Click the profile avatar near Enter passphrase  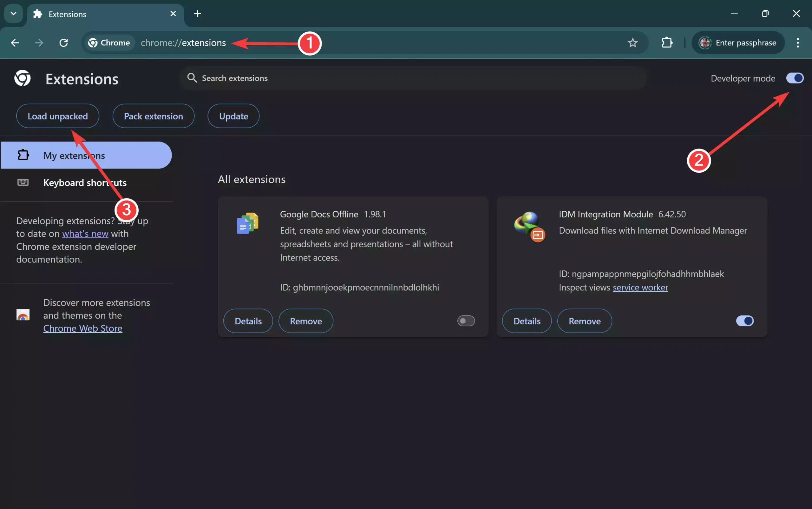(x=705, y=43)
